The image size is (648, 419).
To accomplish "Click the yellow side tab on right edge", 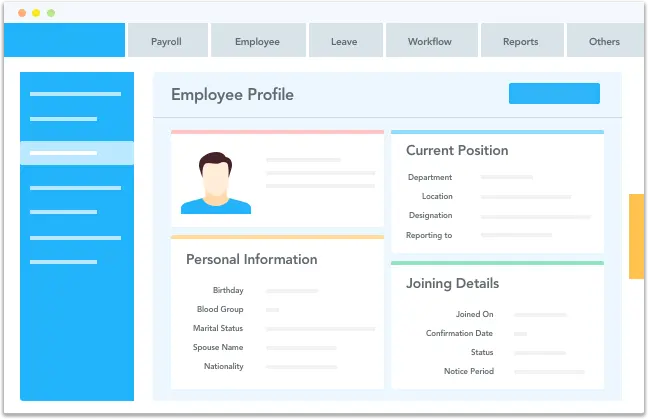I will point(636,236).
